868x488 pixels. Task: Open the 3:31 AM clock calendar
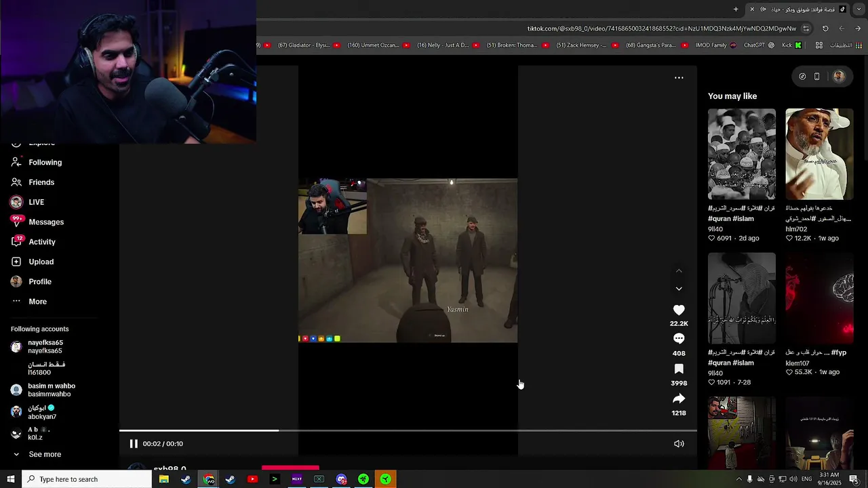829,479
